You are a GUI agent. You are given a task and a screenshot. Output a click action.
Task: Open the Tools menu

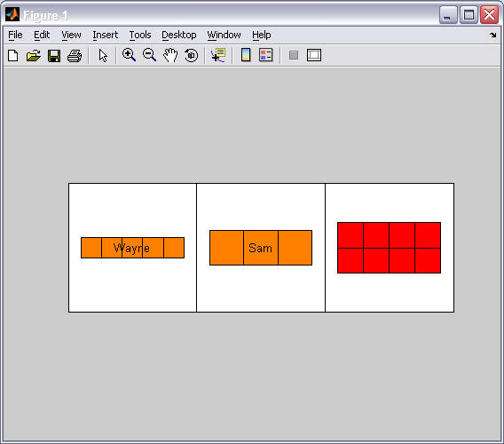(140, 35)
